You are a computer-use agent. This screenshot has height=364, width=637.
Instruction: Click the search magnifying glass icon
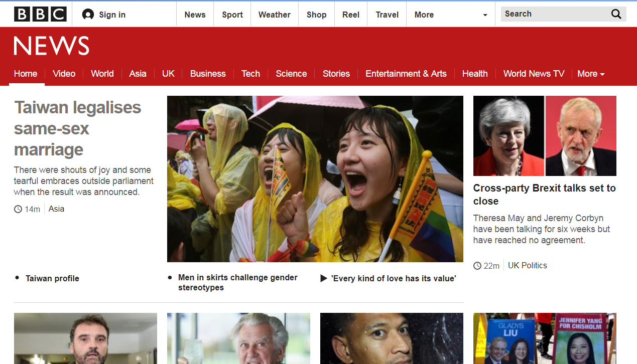point(616,14)
